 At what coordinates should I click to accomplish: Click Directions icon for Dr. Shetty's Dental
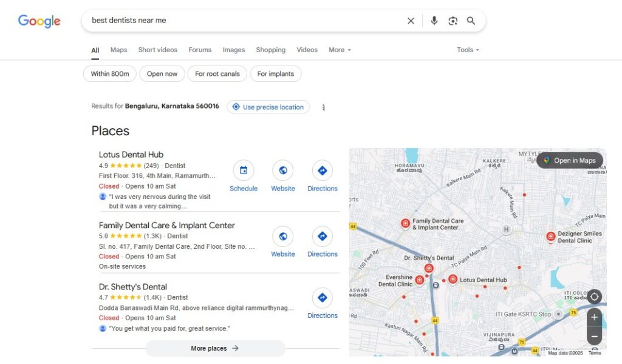tap(322, 298)
